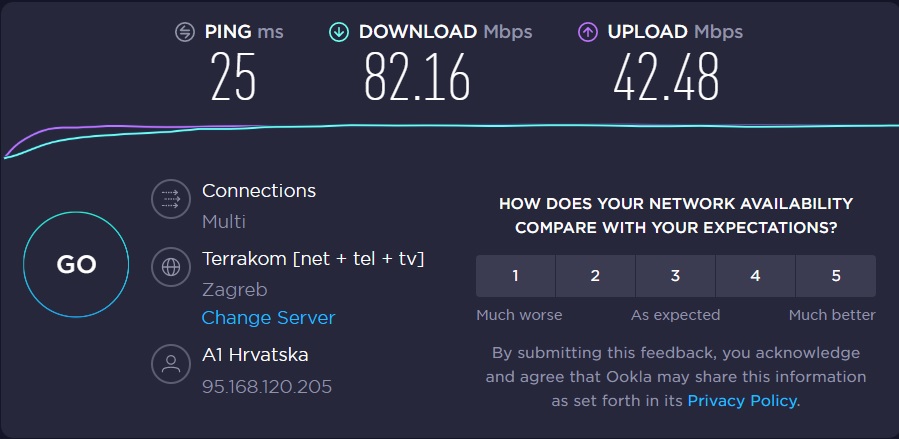Click the Connections multi-arrow icon
899x439 pixels.
tap(170, 199)
